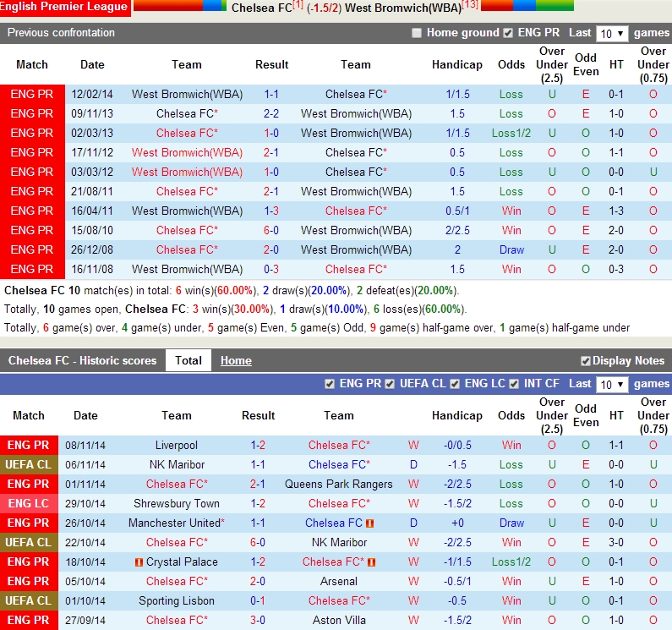This screenshot has width=672, height=630.
Task: Tick the Home ground checkbox
Action: point(416,33)
